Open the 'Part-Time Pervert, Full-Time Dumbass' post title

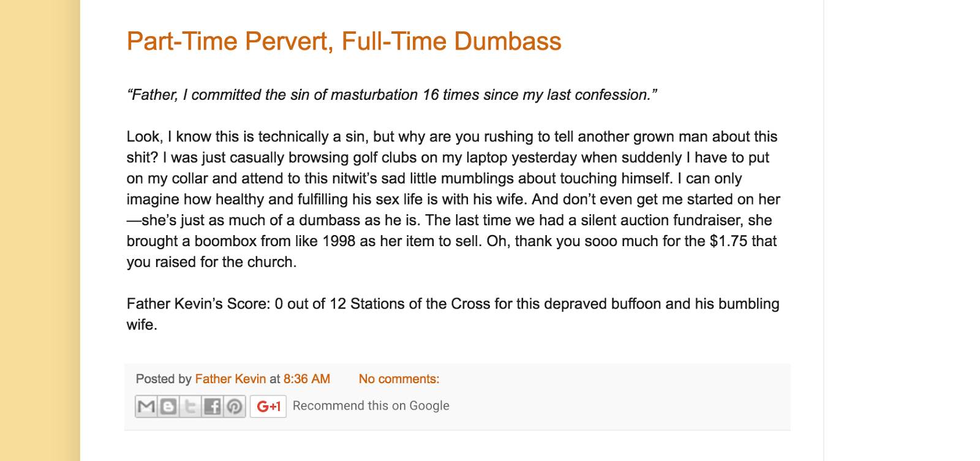coord(344,42)
